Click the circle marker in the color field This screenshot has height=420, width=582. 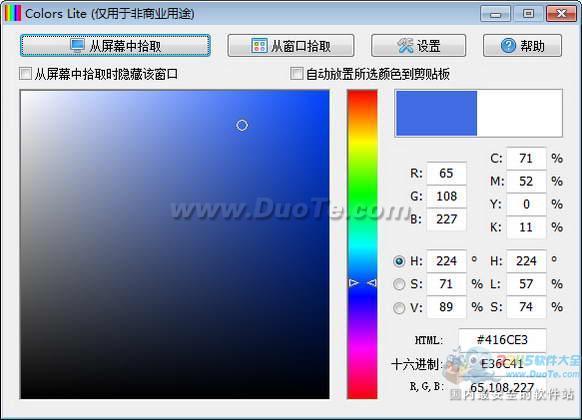click(x=242, y=125)
